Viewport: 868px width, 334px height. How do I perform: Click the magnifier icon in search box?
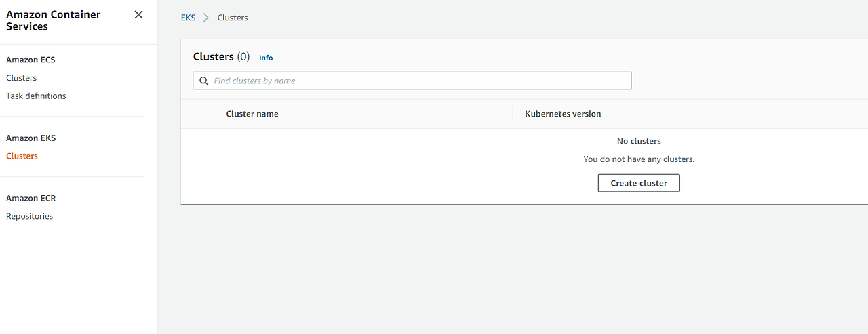[204, 81]
